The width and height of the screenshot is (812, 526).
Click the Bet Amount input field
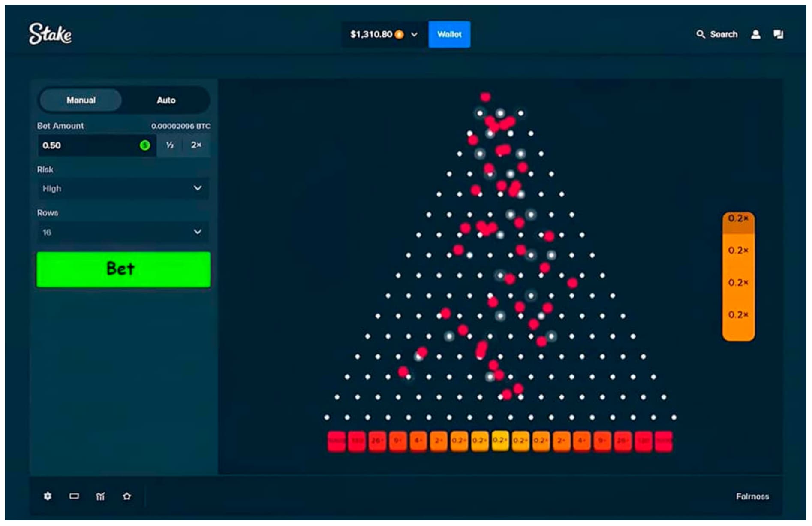click(x=90, y=145)
